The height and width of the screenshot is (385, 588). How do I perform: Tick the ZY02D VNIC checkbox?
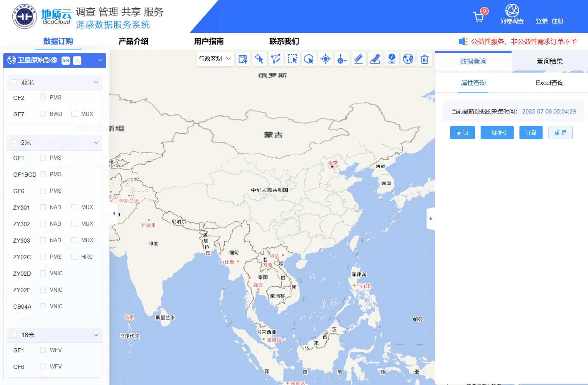coord(43,273)
